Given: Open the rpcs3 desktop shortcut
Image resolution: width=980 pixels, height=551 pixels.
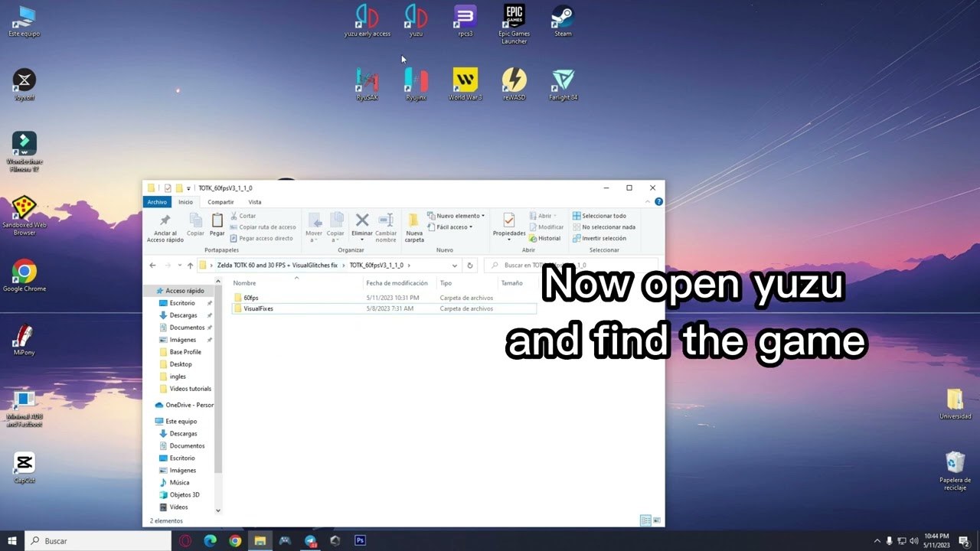Looking at the screenshot, I should click(x=465, y=21).
